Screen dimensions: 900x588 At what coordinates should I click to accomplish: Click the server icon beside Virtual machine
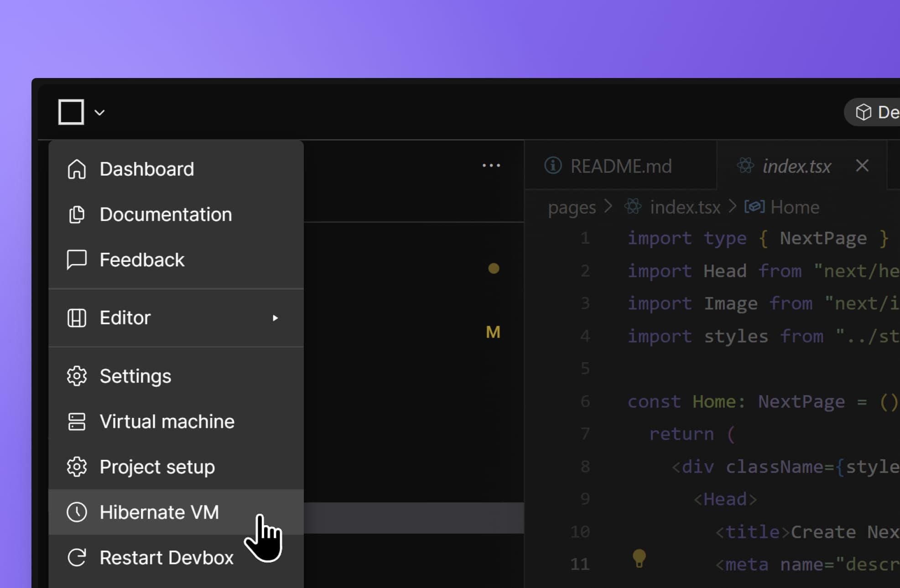tap(78, 421)
